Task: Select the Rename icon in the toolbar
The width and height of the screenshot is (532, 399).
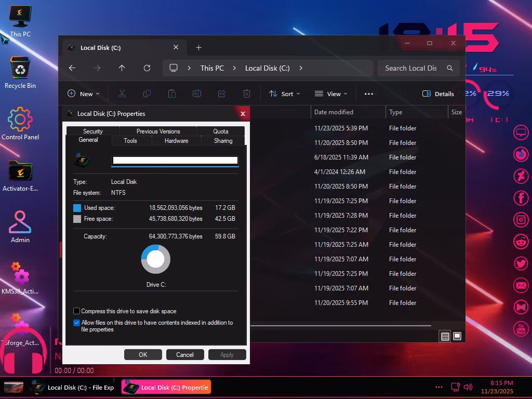Action: (x=197, y=94)
